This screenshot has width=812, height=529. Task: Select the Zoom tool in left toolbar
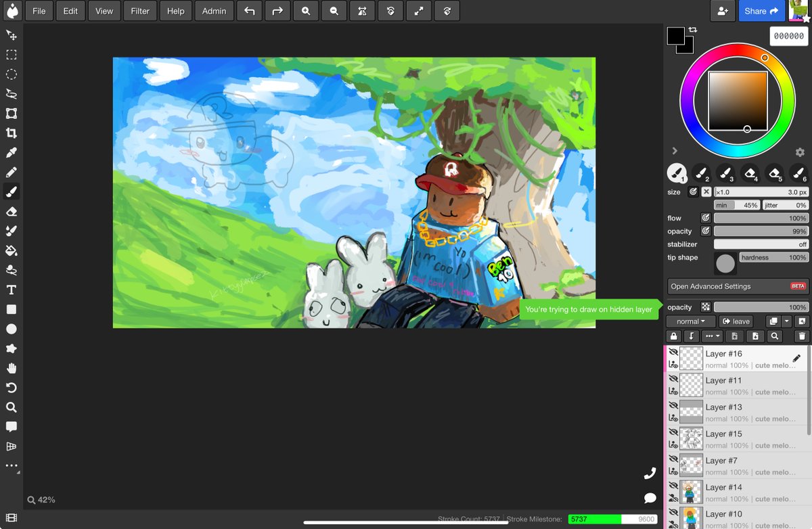(x=11, y=407)
